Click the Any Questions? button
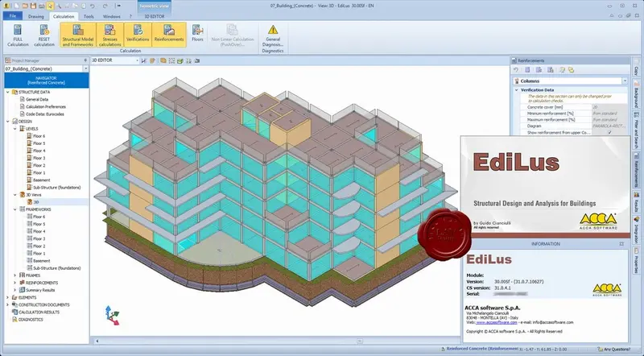644x356 pixels. point(614,350)
